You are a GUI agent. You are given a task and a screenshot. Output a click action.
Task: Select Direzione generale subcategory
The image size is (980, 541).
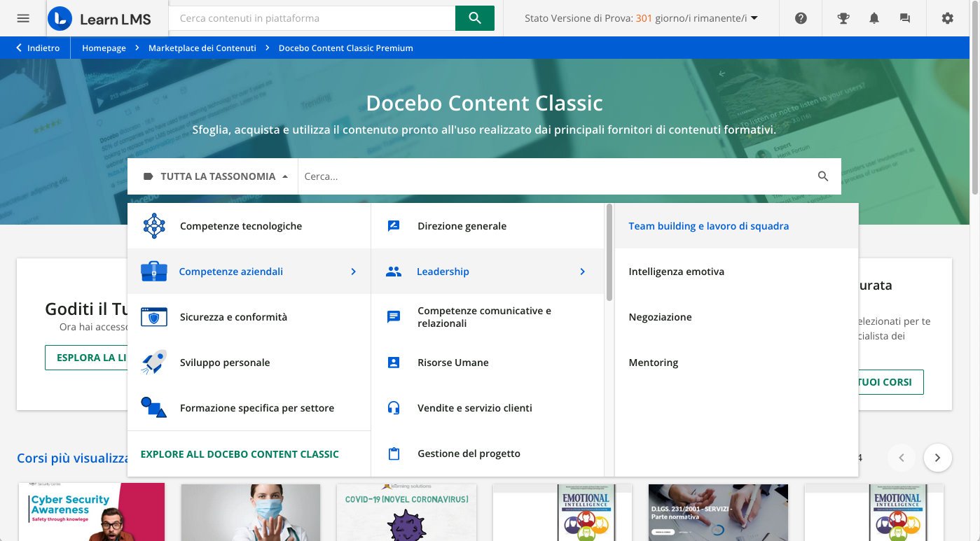tap(488, 226)
